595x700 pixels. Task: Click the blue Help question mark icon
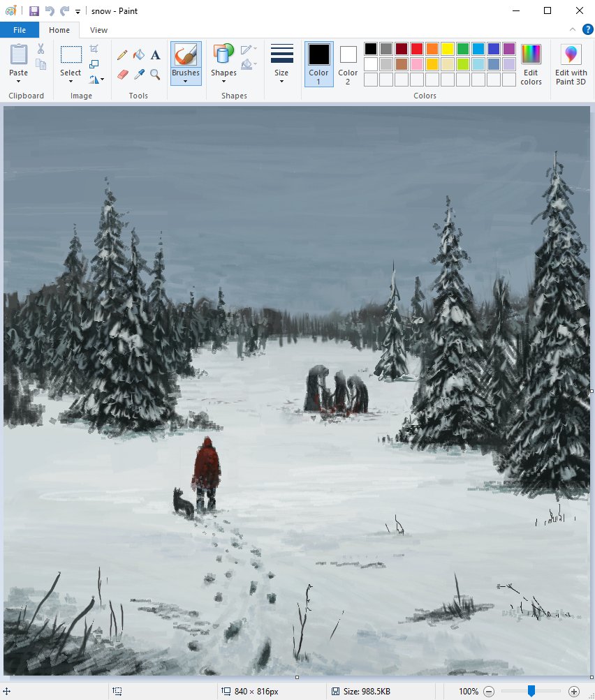(x=587, y=29)
